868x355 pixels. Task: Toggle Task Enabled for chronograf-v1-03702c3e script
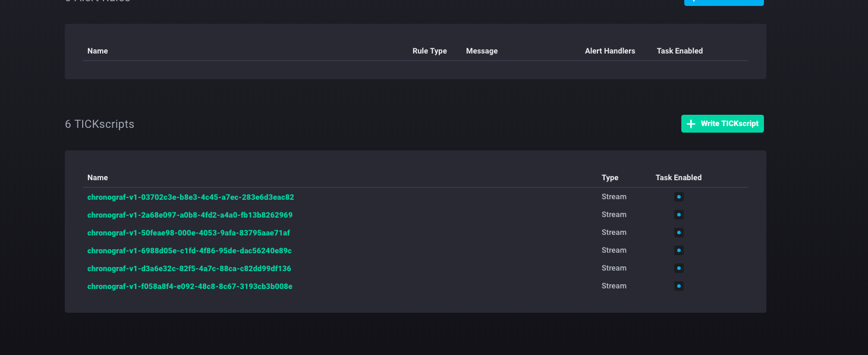pos(678,197)
